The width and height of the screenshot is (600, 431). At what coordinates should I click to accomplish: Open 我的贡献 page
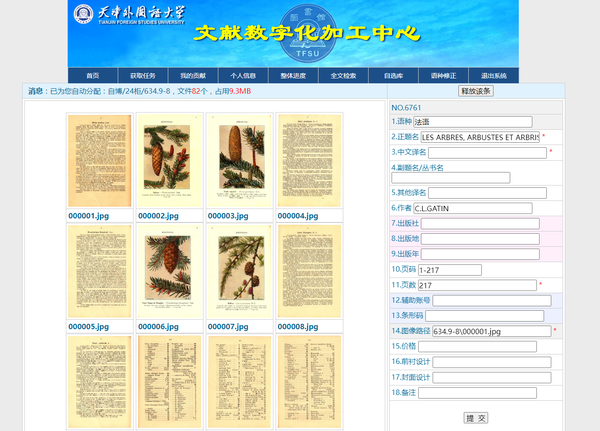(193, 76)
